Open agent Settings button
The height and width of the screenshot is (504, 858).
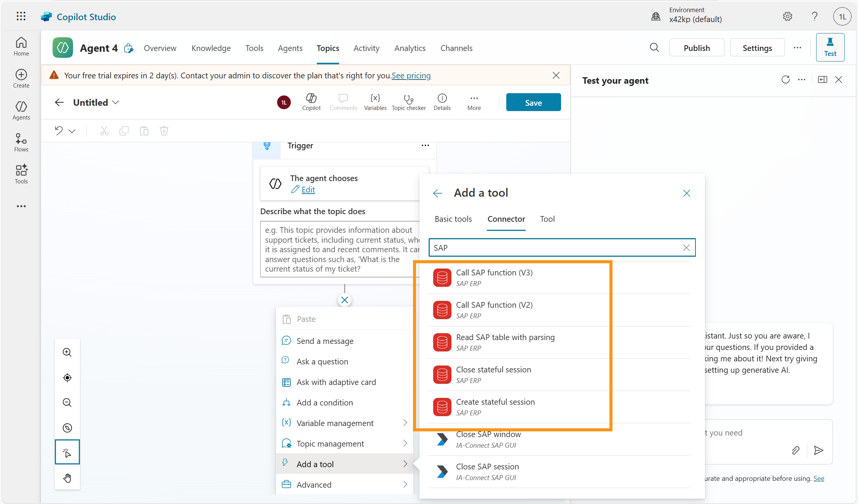[x=758, y=48]
